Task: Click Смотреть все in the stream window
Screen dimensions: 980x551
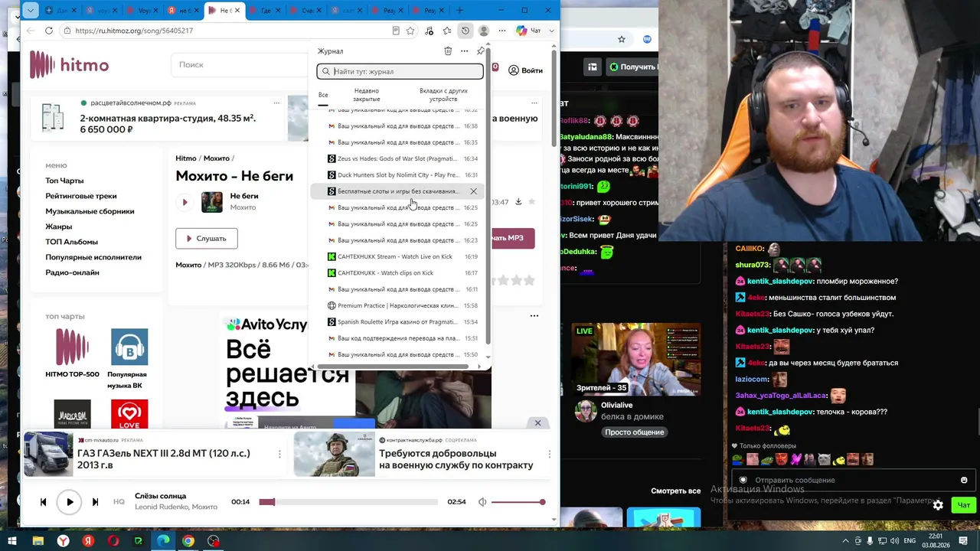Action: click(675, 491)
